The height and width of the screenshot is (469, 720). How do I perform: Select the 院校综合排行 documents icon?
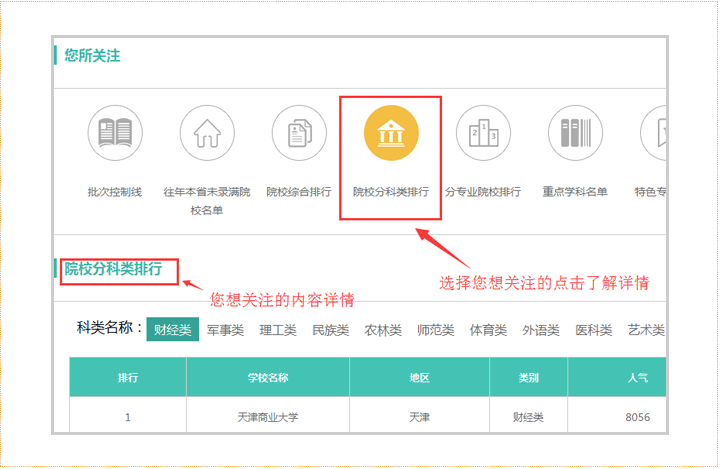[x=299, y=133]
